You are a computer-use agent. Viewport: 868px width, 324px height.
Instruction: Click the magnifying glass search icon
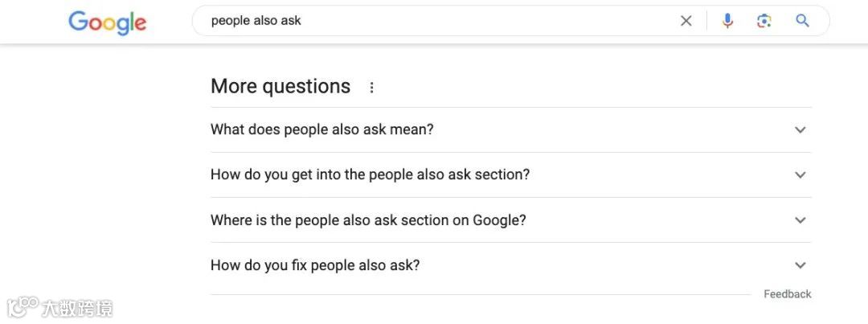pos(802,21)
